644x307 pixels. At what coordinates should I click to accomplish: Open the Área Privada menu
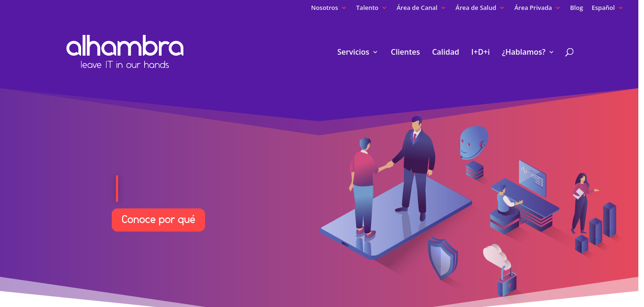click(537, 8)
